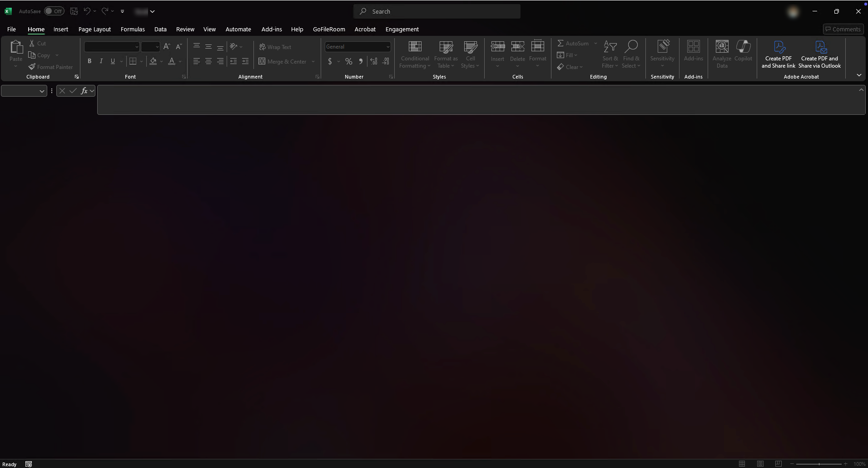The height and width of the screenshot is (468, 868).
Task: Click into the Search box
Action: pyautogui.click(x=436, y=11)
